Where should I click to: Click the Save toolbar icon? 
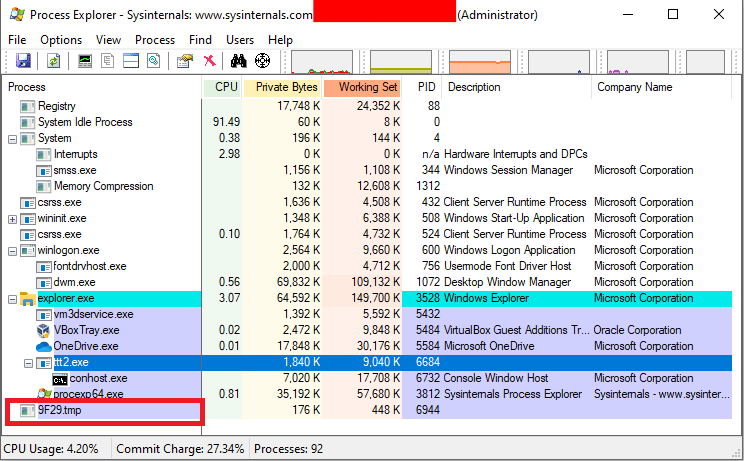22,61
